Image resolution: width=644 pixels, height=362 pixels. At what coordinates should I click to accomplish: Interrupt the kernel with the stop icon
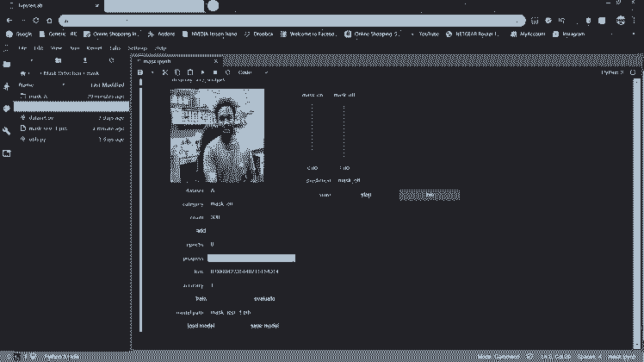point(214,72)
